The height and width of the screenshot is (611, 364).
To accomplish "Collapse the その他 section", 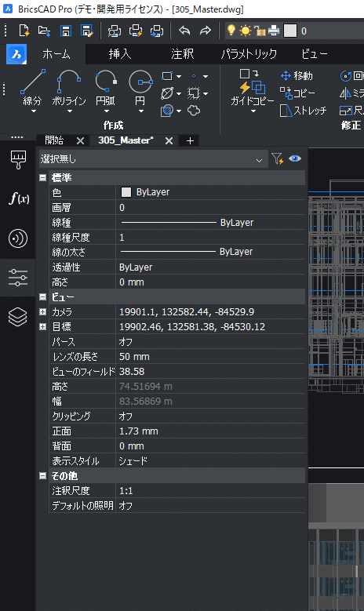I will 43,476.
